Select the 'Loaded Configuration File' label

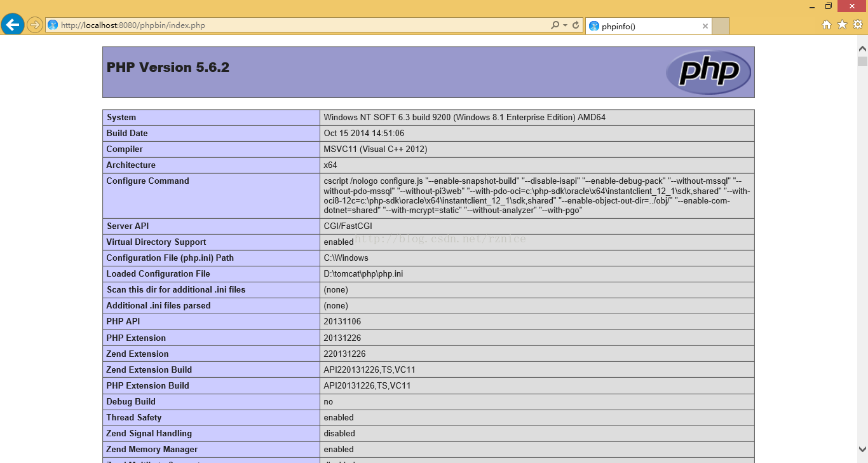pyautogui.click(x=158, y=274)
